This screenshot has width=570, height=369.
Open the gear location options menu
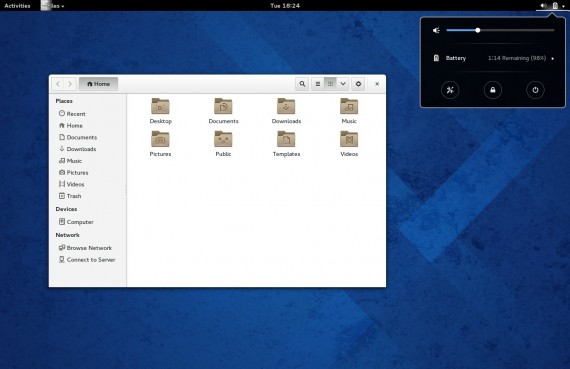click(358, 84)
